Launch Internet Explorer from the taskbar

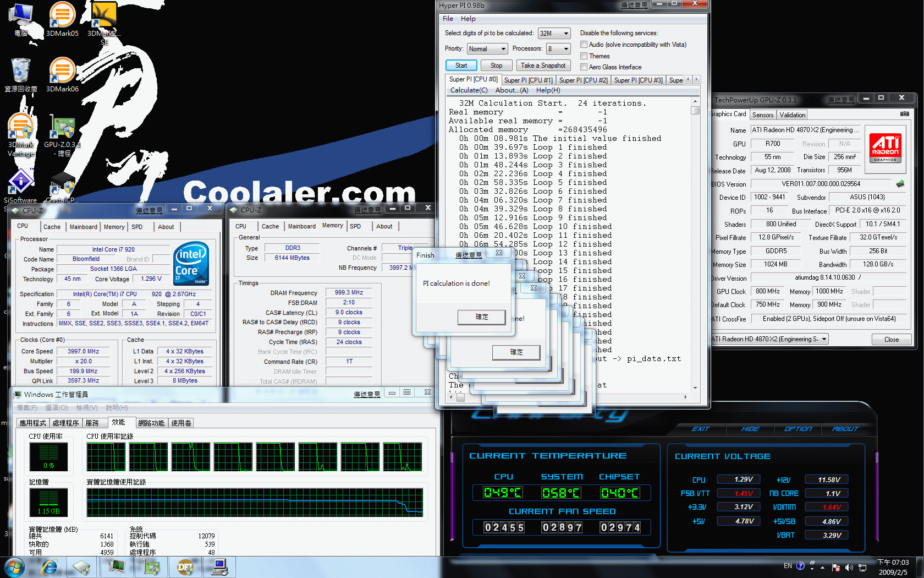point(50,567)
